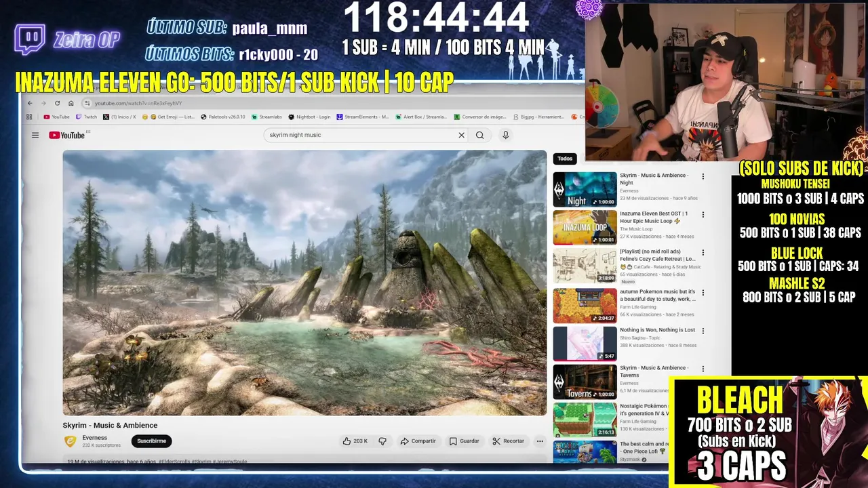The width and height of the screenshot is (868, 488).
Task: Open autumn Pokemon music thumbnail
Action: (585, 305)
